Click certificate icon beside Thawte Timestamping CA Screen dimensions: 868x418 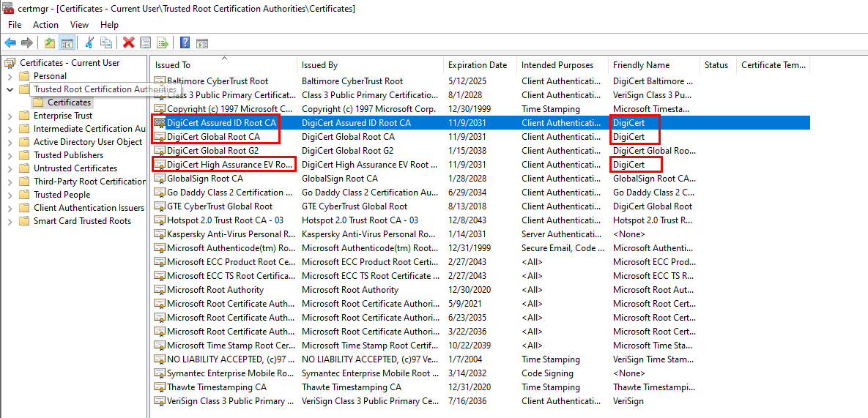coord(160,387)
